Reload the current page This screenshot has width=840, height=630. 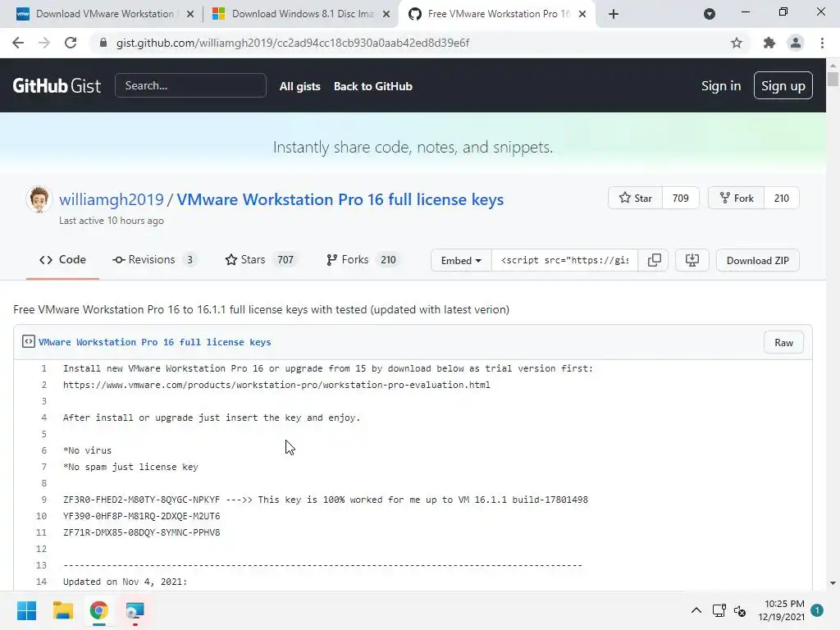(x=71, y=43)
